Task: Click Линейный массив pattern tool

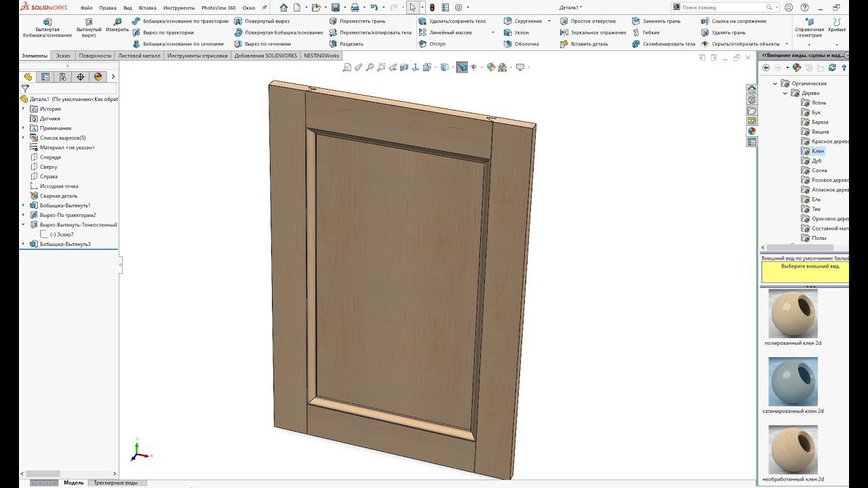Action: pos(445,33)
